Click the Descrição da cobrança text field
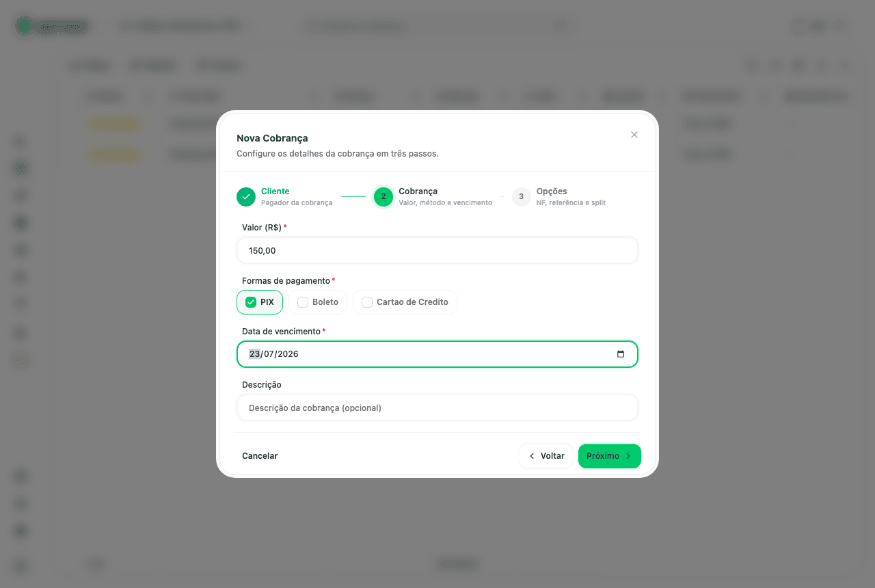This screenshot has height=588, width=875. tap(437, 407)
